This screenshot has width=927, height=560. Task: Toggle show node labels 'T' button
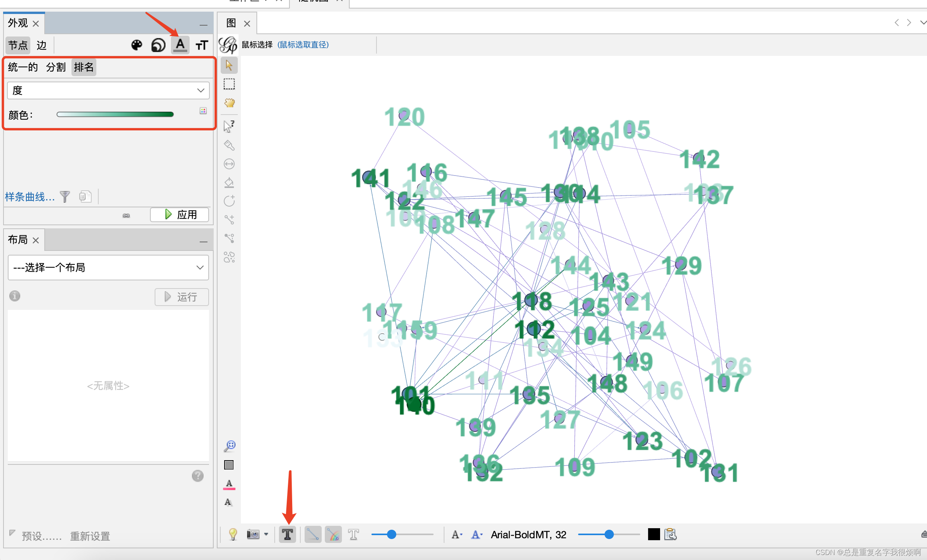tap(288, 534)
